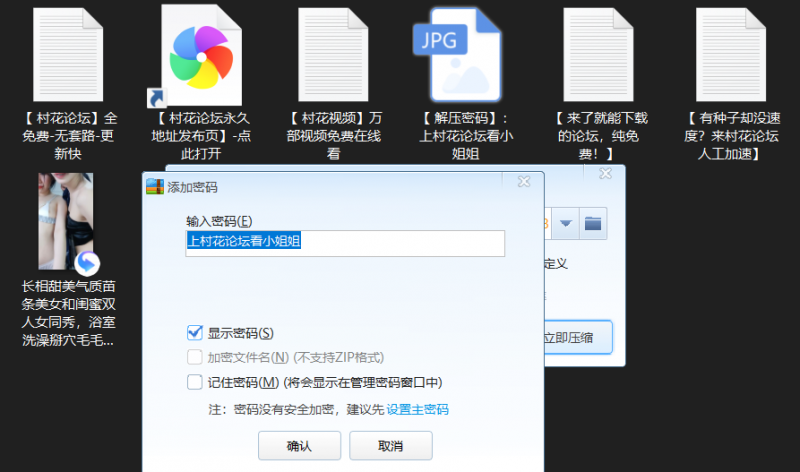Click the folder browse icon in compression window

(x=594, y=222)
